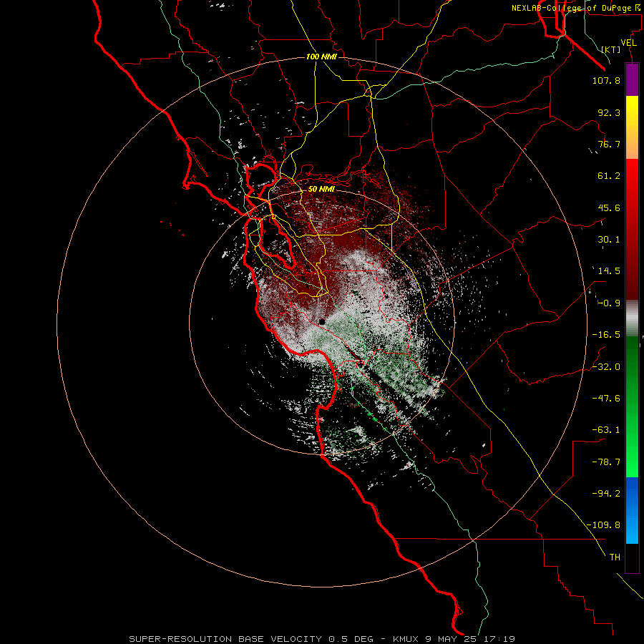Image resolution: width=644 pixels, height=644 pixels.
Task: Click the 61.2 value on velocity scale
Action: point(609,176)
